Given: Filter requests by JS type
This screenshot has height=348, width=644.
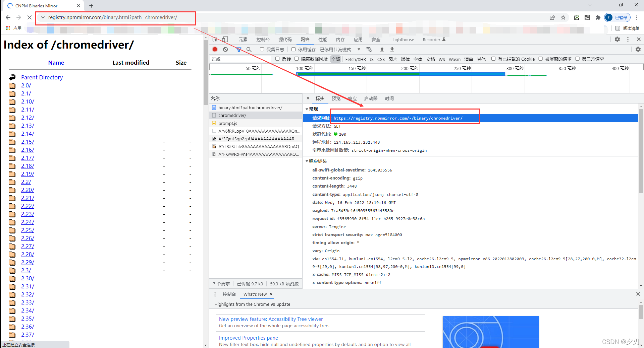Looking at the screenshot, I should click(372, 59).
